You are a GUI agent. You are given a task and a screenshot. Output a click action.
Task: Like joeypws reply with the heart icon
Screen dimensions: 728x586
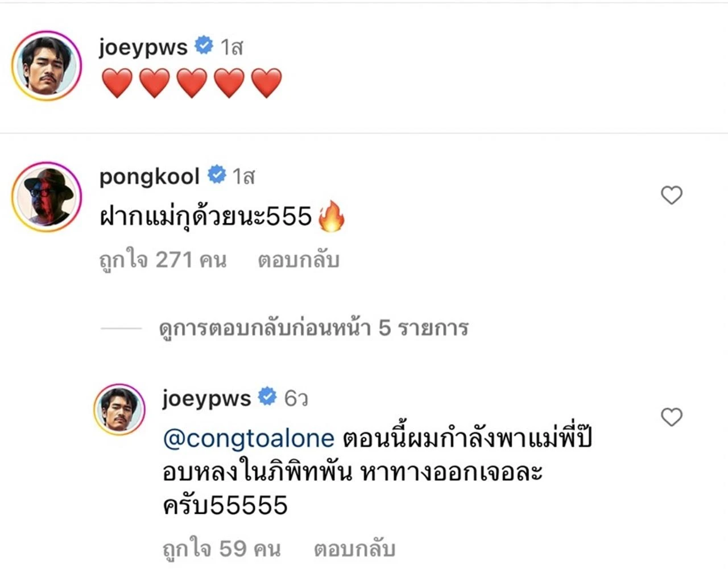pos(671,417)
